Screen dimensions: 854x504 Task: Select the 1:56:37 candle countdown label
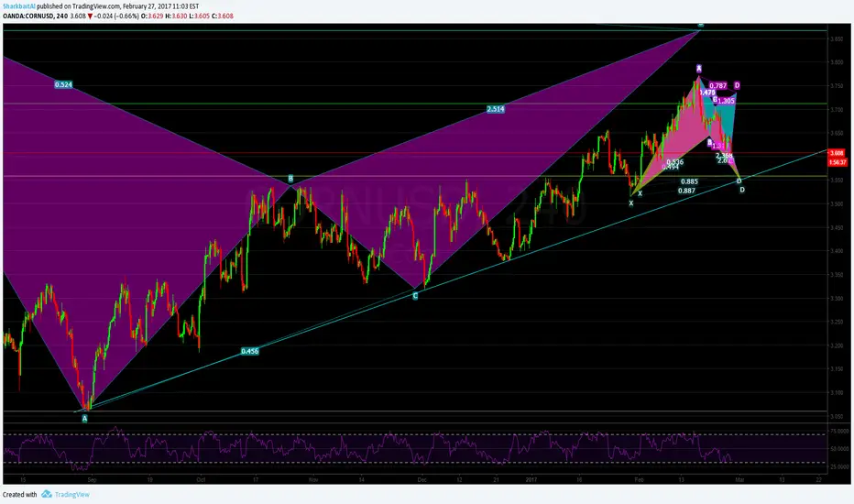click(838, 162)
